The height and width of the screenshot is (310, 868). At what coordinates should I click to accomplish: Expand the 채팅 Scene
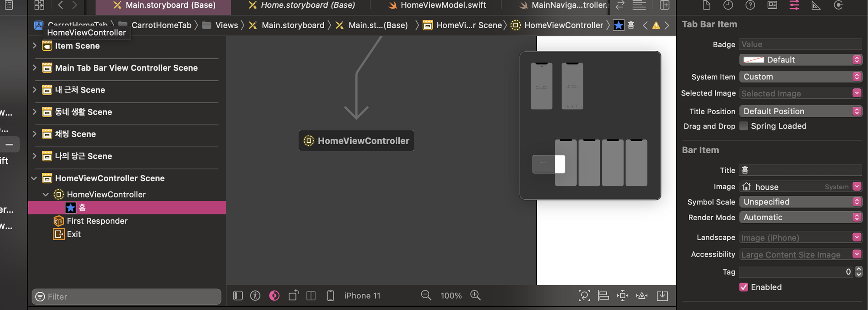34,134
